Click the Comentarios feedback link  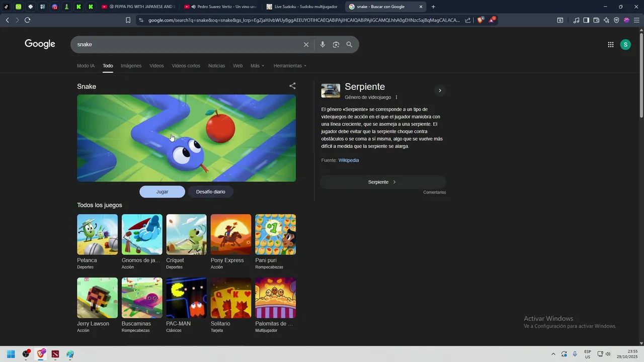point(435,193)
